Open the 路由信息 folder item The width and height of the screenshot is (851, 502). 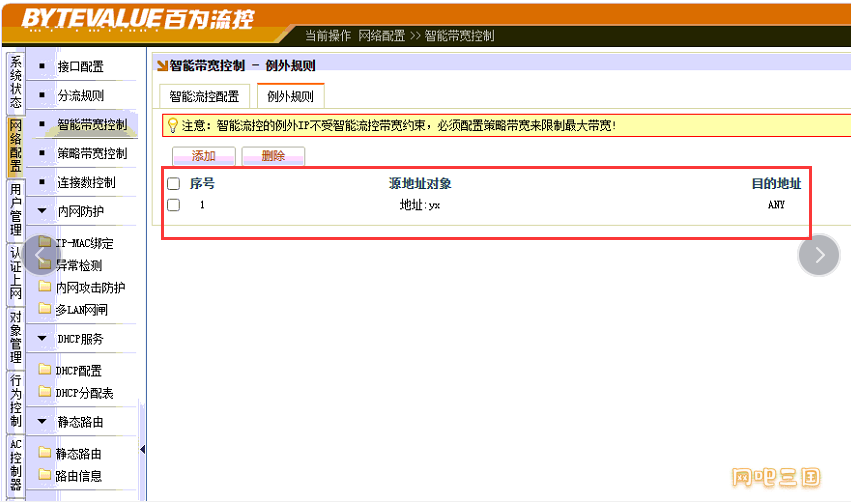pos(78,476)
